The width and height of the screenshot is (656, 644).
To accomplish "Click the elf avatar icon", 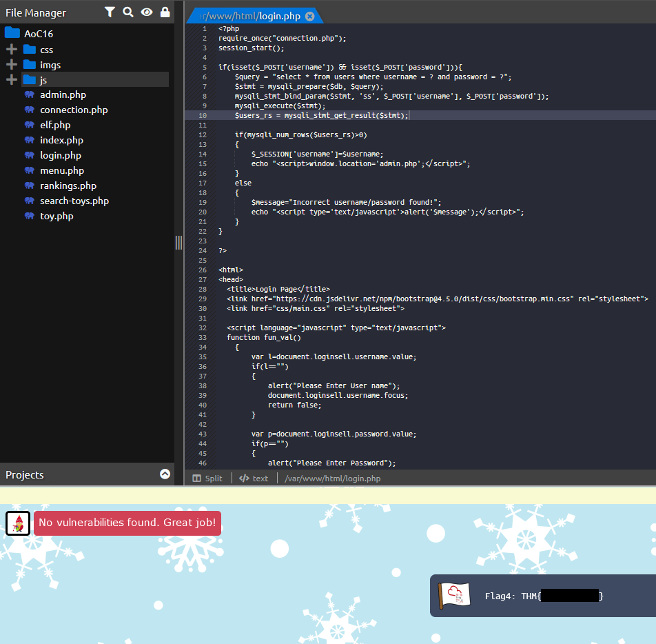I will pyautogui.click(x=18, y=523).
